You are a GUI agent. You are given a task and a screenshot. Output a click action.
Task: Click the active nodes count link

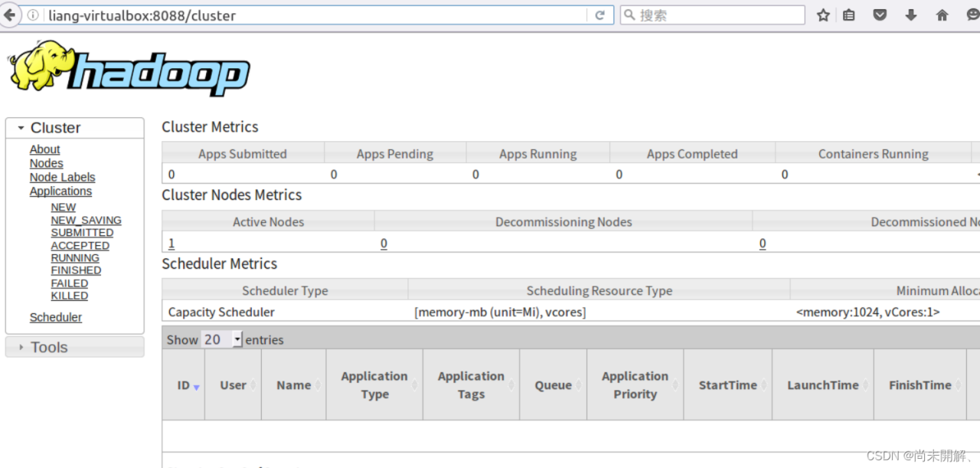coord(171,244)
